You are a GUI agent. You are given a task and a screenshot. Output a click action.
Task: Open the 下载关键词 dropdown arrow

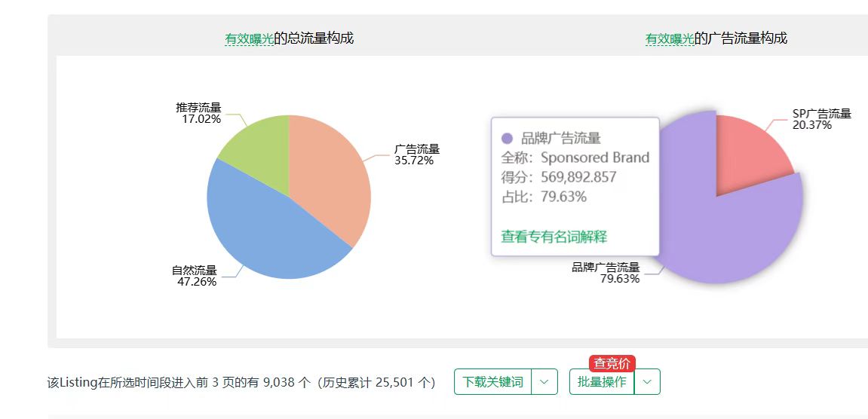tap(544, 382)
